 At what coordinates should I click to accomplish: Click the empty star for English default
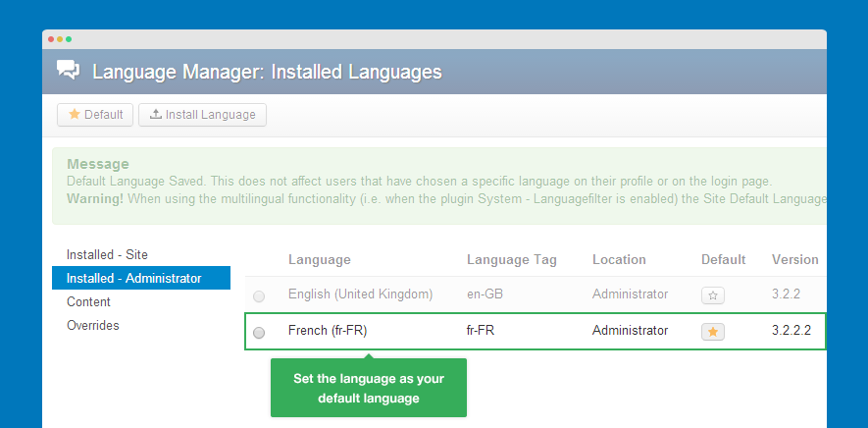(x=713, y=294)
